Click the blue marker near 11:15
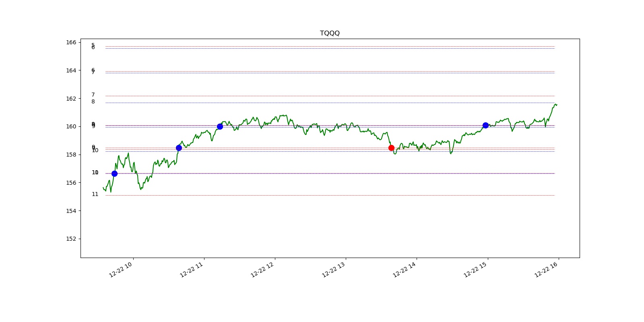Image resolution: width=644 pixels, height=322 pixels. (220, 126)
